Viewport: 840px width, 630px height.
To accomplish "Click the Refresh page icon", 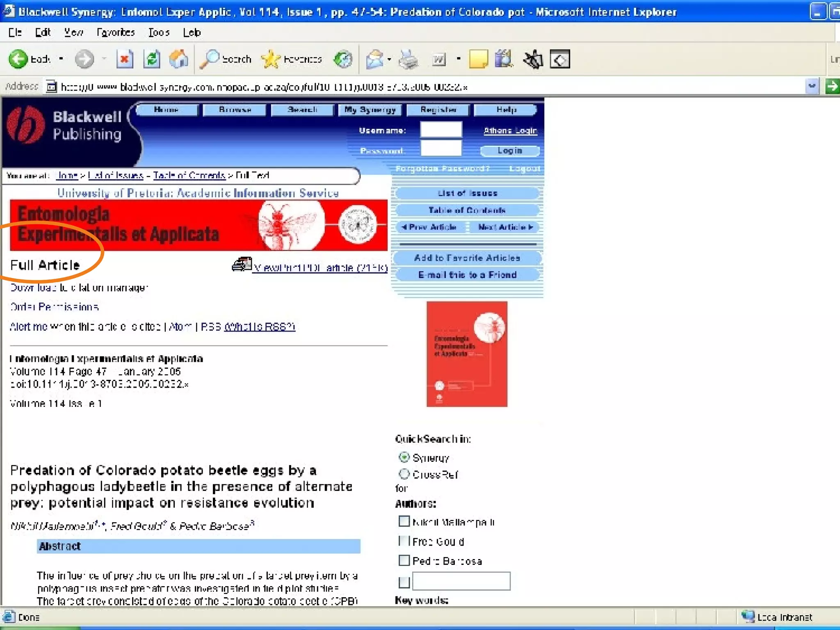I will click(x=152, y=59).
